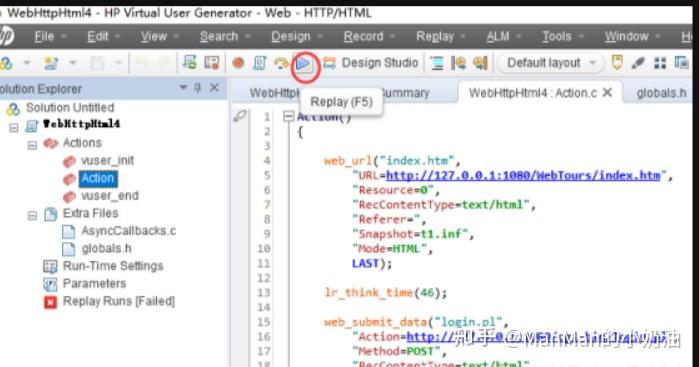The height and width of the screenshot is (367, 699).
Task: Collapse the Extra Files tree node
Action: pos(32,216)
